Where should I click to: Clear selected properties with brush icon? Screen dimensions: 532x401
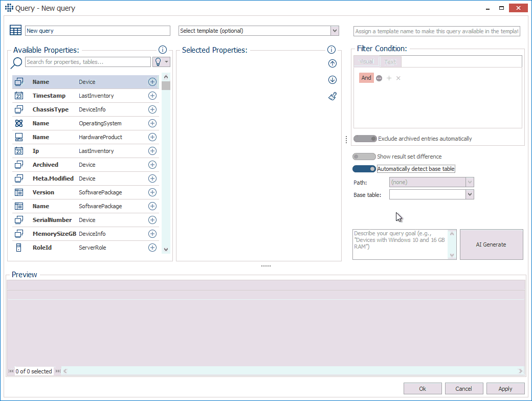pyautogui.click(x=332, y=96)
